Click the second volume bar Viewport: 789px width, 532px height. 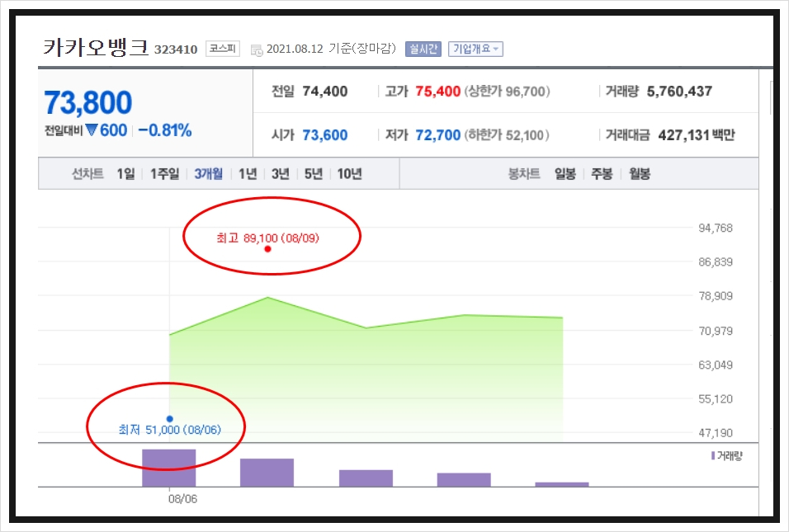(267, 473)
